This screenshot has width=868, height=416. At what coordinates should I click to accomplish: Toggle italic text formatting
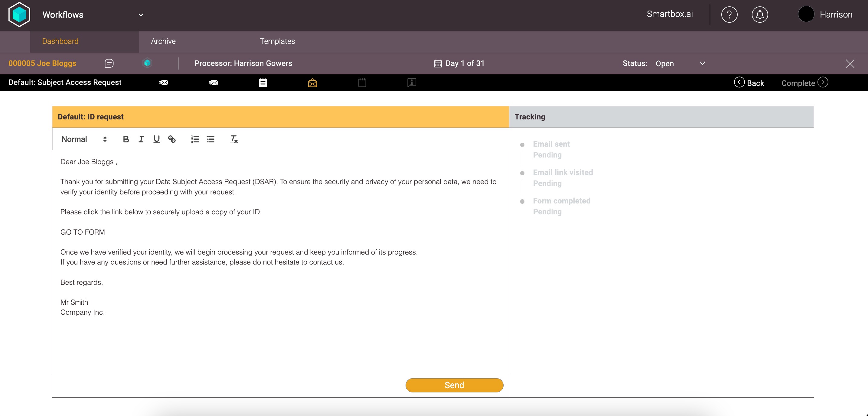141,139
